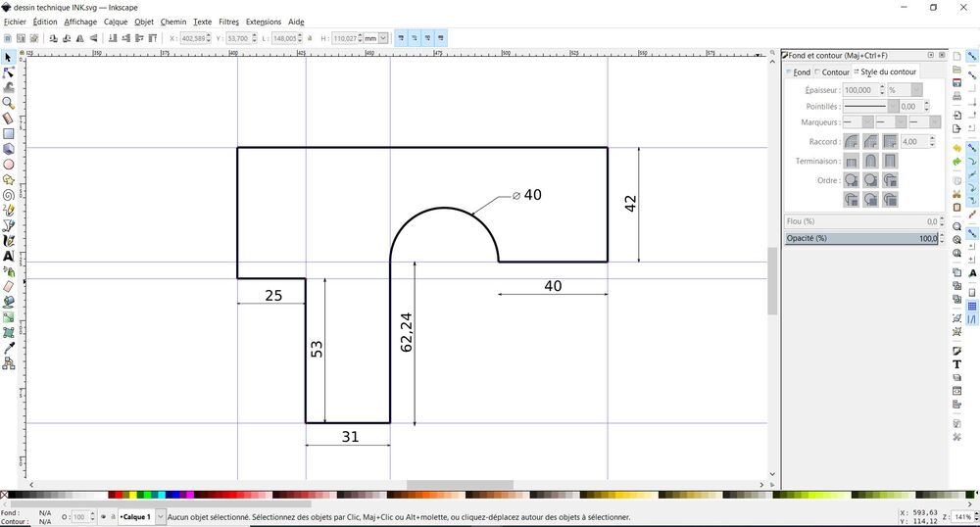Toggle bevel join Raccord button
This screenshot has height=527, width=980.
(x=870, y=142)
